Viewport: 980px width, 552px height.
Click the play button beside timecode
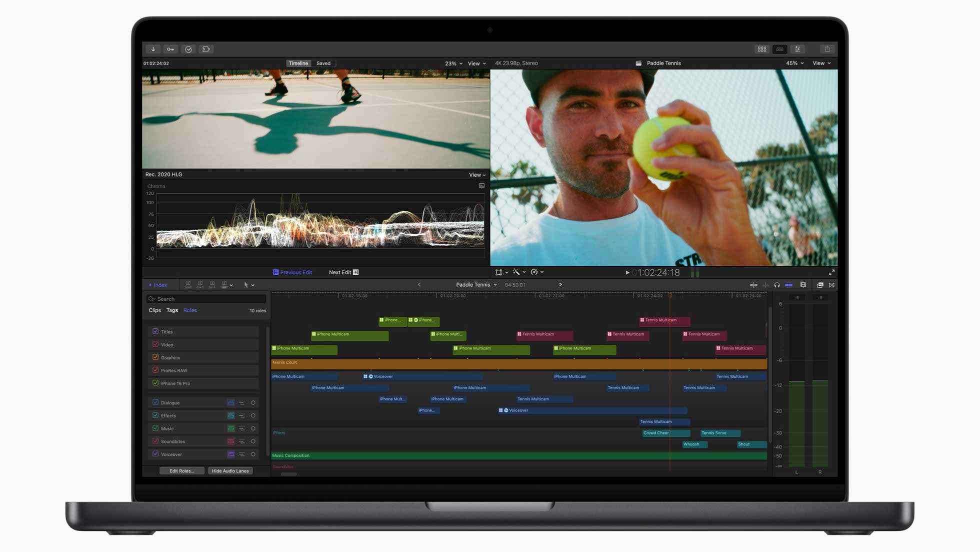click(x=627, y=273)
